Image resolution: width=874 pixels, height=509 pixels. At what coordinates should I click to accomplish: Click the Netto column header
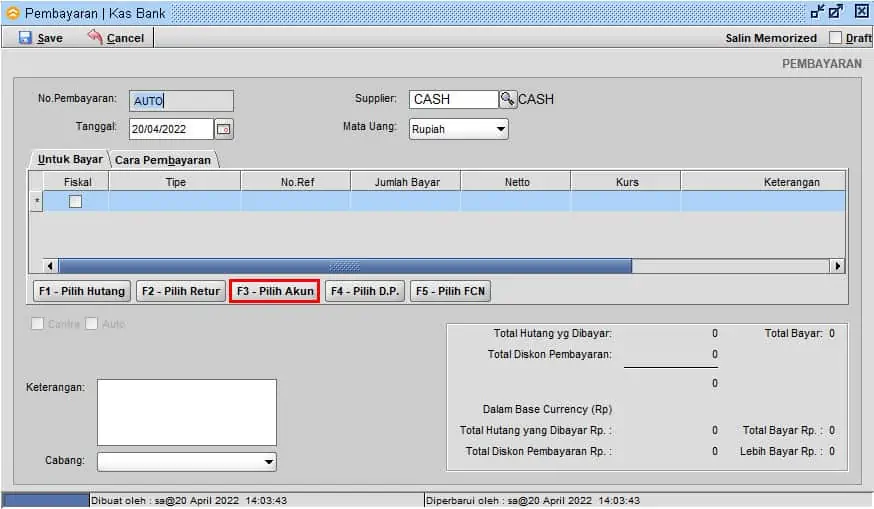516,182
